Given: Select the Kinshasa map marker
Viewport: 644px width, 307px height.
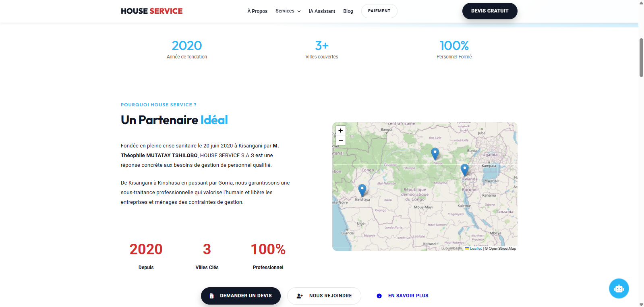Looking at the screenshot, I should (x=362, y=190).
